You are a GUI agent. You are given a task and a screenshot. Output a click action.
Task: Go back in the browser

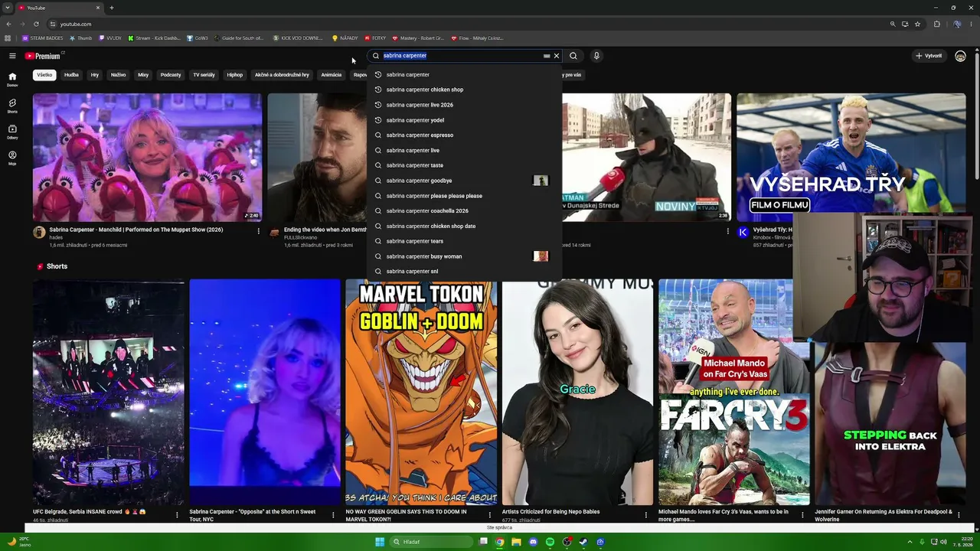pos(8,24)
